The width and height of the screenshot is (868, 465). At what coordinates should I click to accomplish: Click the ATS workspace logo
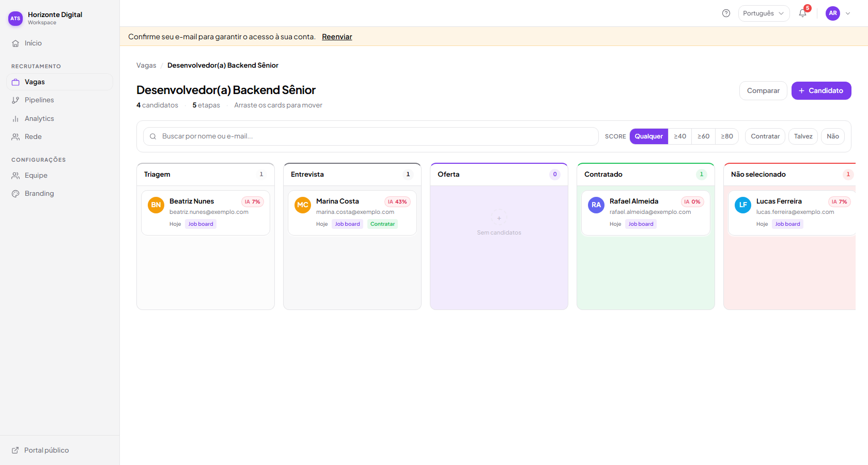pyautogui.click(x=16, y=18)
